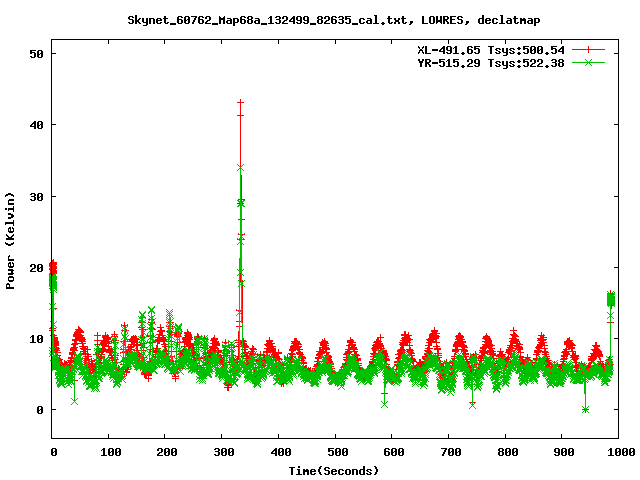Viewport: 640px width, 480px height.
Task: Click x-axis tick label 700
Action: [x=451, y=452]
